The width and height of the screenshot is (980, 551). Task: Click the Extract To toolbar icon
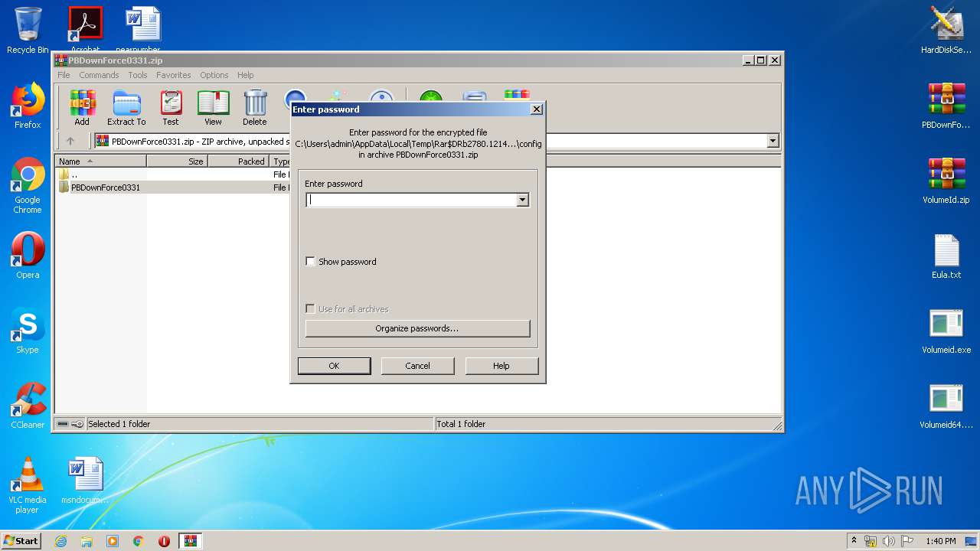click(126, 108)
